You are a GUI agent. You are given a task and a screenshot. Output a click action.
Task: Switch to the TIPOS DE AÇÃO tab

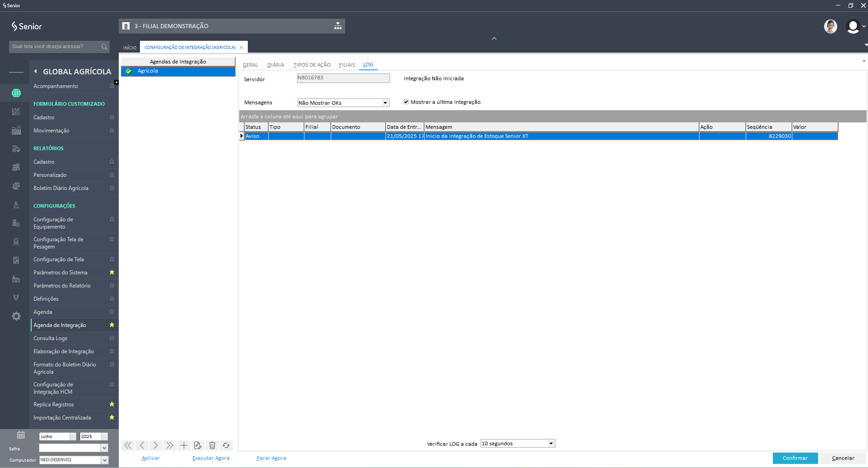tap(312, 65)
